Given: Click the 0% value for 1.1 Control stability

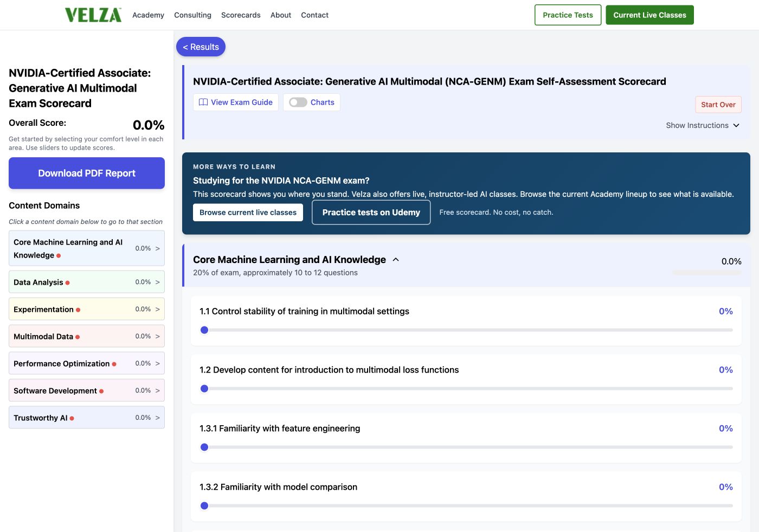Looking at the screenshot, I should pos(725,311).
